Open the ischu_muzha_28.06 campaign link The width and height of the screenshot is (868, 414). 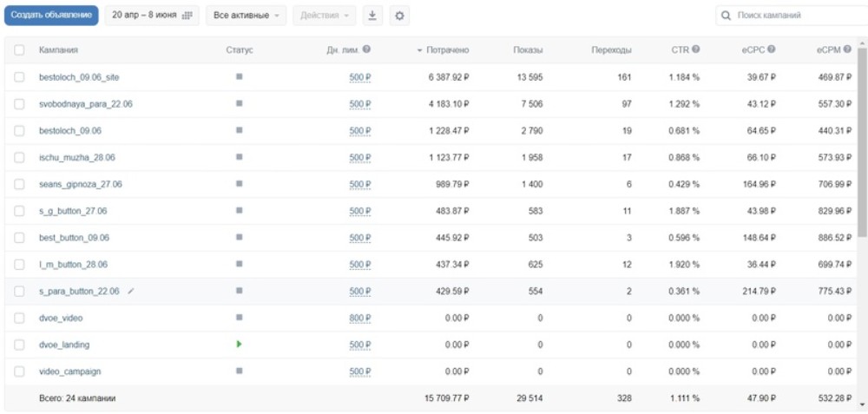(77, 158)
